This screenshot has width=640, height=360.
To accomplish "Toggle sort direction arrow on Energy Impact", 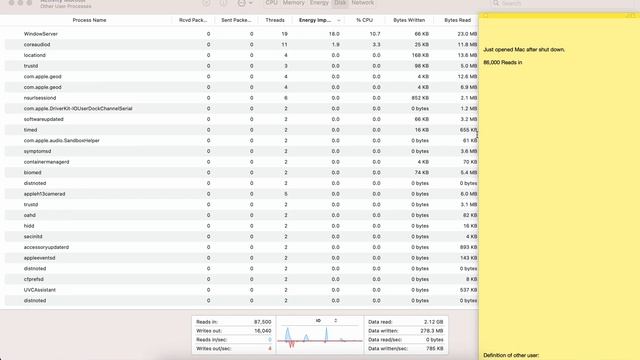I will pyautogui.click(x=338, y=20).
